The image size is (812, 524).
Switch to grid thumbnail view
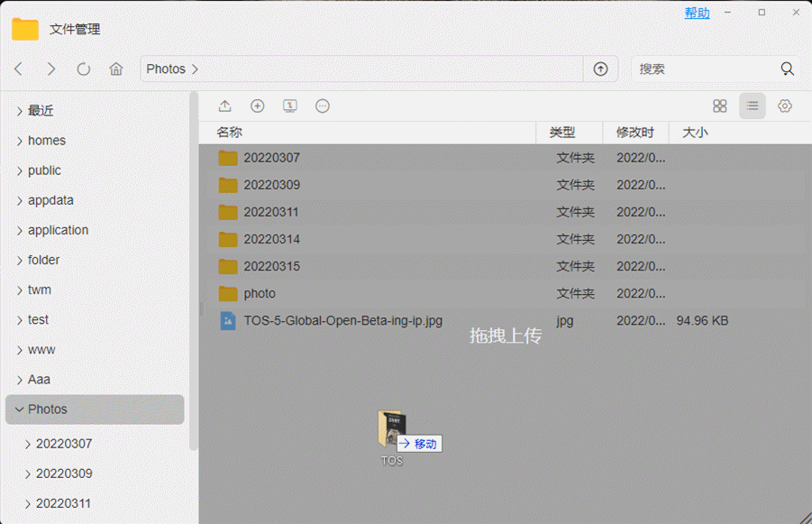[720, 106]
